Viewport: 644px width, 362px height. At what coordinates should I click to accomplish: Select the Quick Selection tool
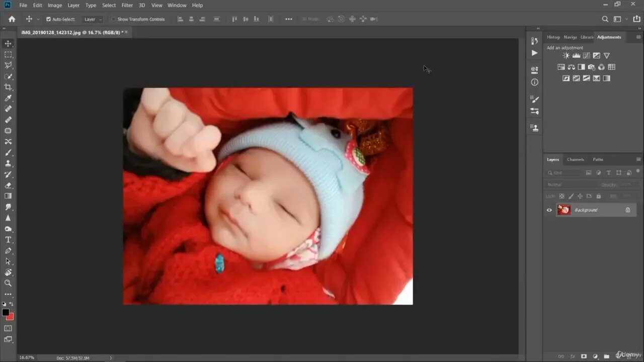tap(8, 76)
